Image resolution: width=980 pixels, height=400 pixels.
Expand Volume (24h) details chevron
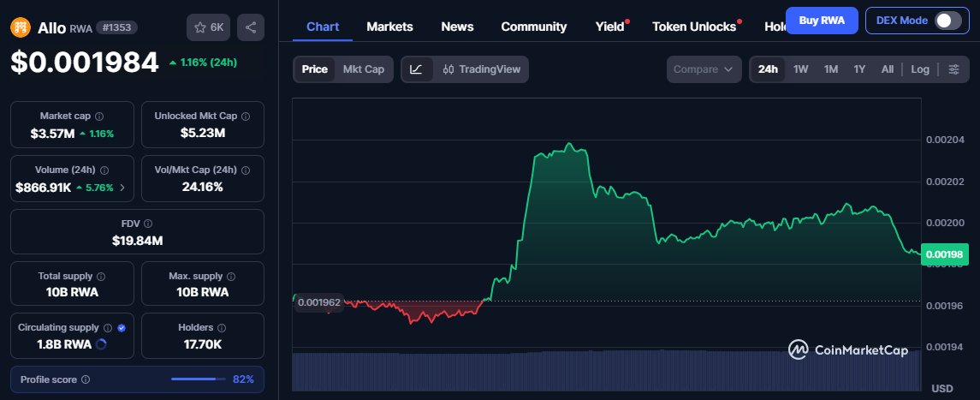[x=122, y=187]
